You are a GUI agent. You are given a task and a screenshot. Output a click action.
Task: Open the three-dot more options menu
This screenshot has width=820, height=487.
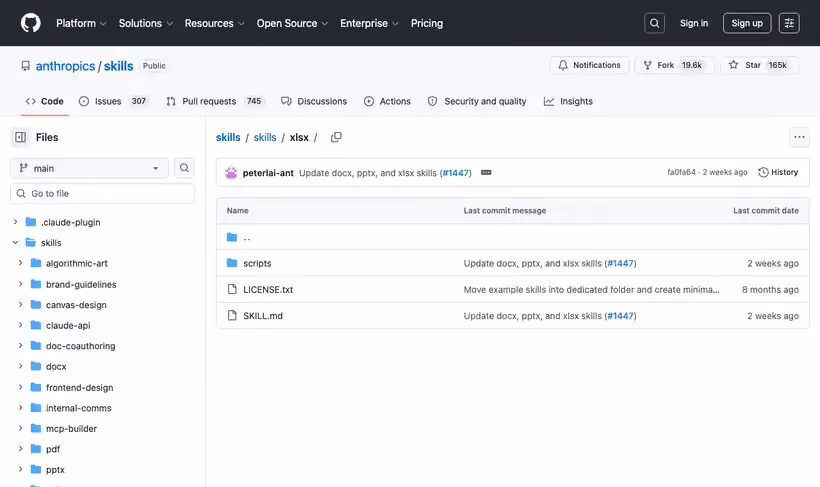[799, 137]
